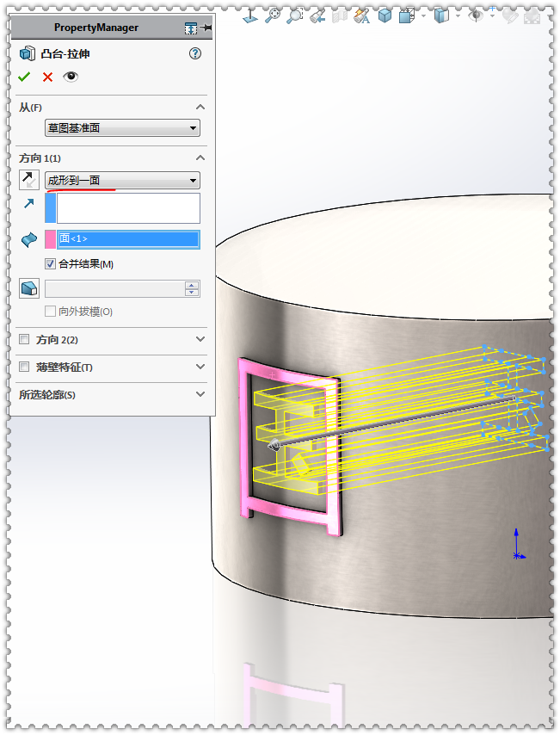The height and width of the screenshot is (735, 560).
Task: Expand the 所选轮廓(S) section
Action: pyautogui.click(x=200, y=394)
